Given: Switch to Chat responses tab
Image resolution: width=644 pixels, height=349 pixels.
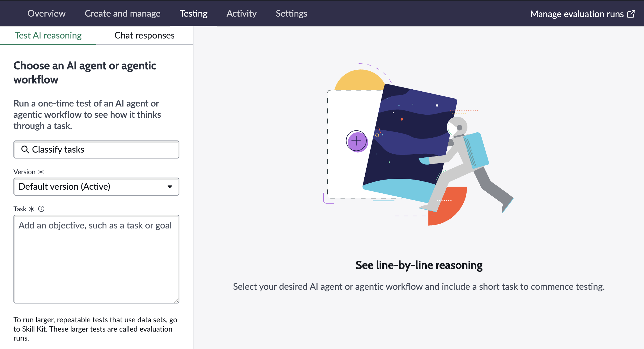Looking at the screenshot, I should 144,35.
